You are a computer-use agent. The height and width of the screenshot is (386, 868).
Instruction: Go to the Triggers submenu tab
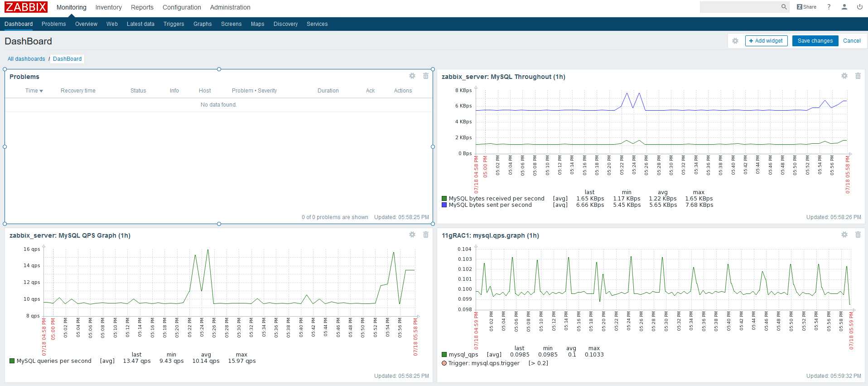coord(174,24)
